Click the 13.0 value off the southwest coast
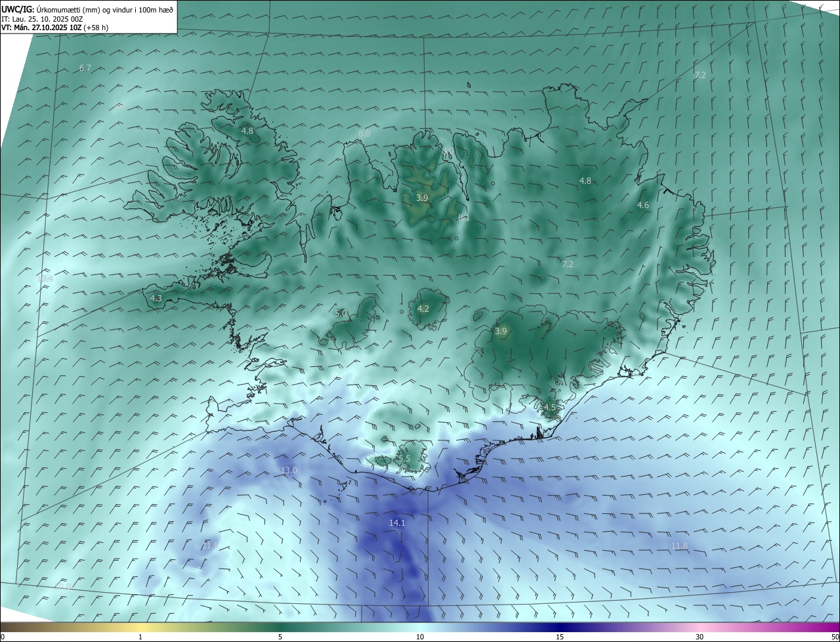This screenshot has width=840, height=642. 289,471
